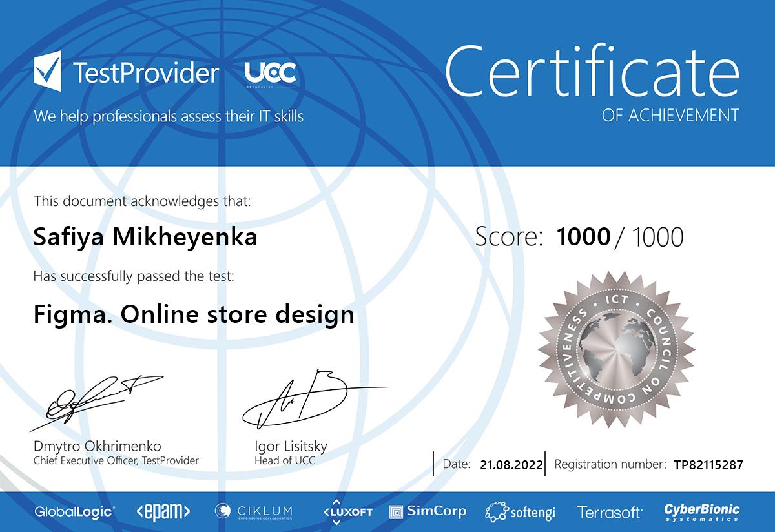Click registration number TP82115287
Screen dimensions: 775x532
pyautogui.click(x=708, y=464)
